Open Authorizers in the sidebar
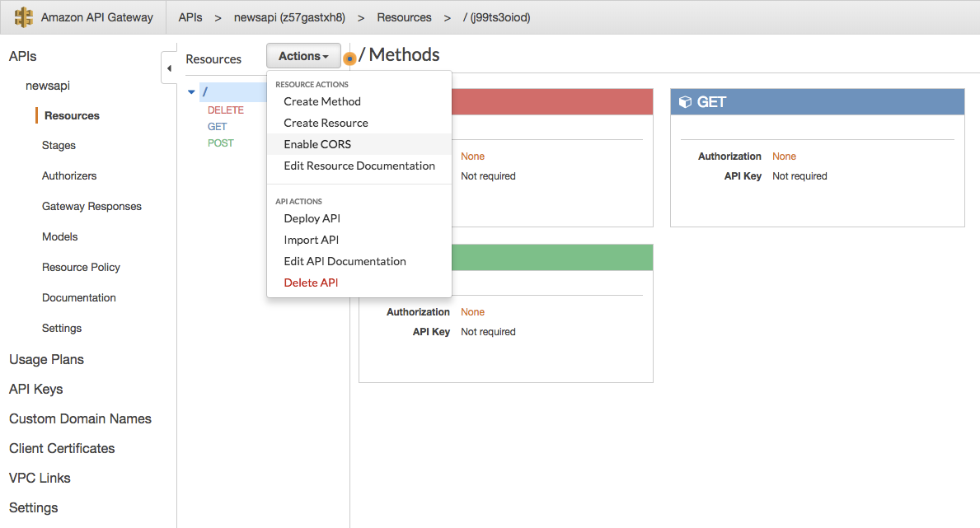The image size is (980, 528). pos(69,175)
